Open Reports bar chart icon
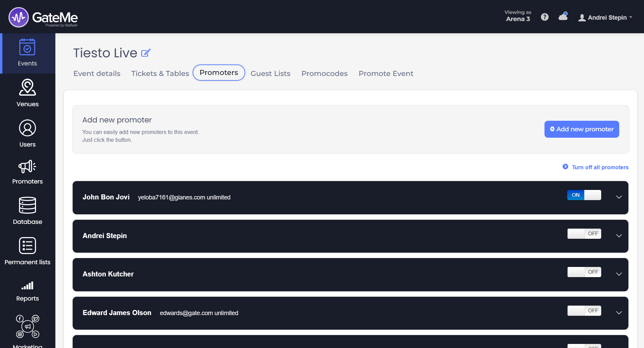Screen dimensions: 644x348 pyautogui.click(x=27, y=286)
